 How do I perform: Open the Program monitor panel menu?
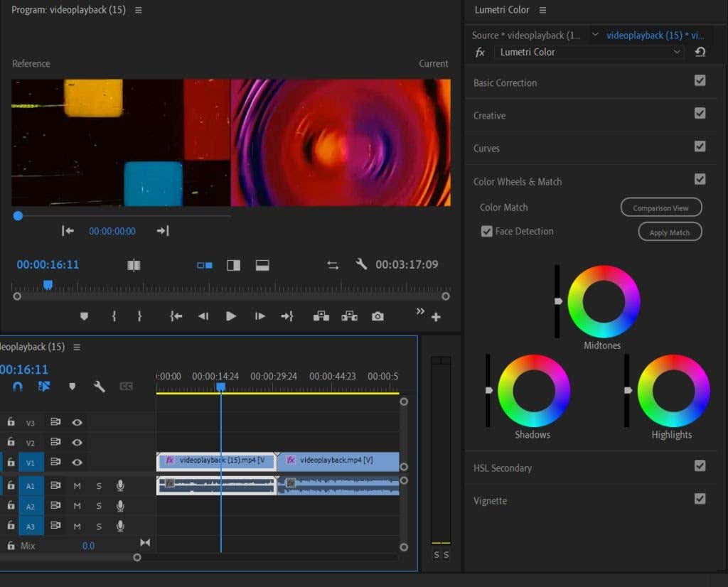coord(139,10)
